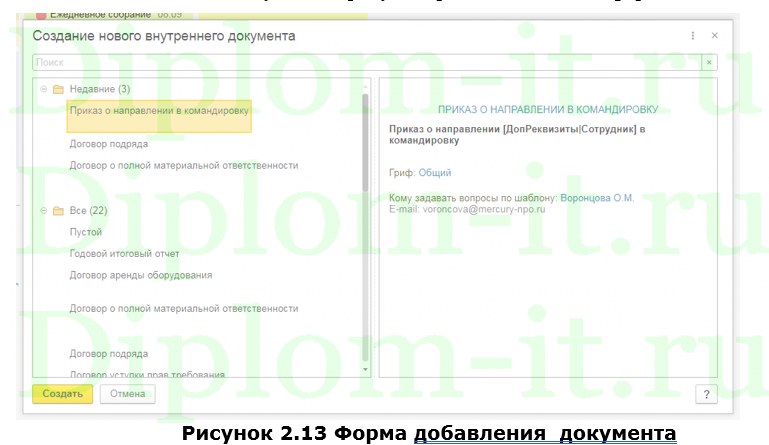Select the Все (22) group label
Image resolution: width=769 pixels, height=445 pixels.
[x=88, y=210]
